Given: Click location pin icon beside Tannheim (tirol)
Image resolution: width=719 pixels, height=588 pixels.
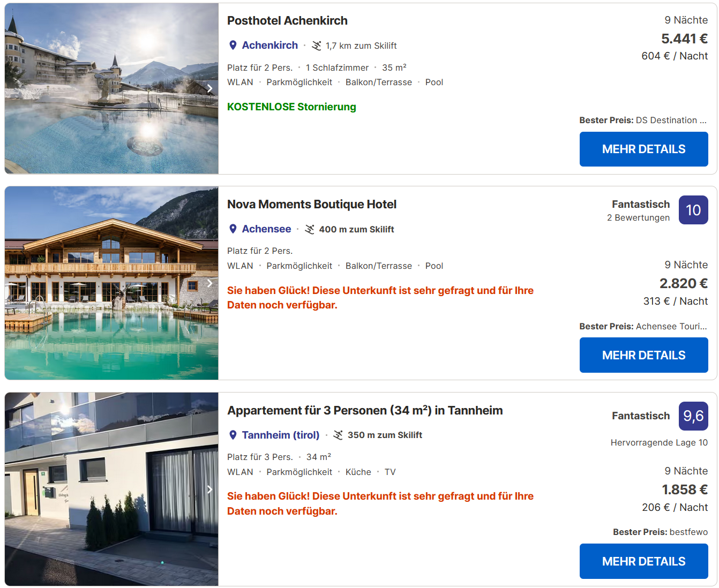Looking at the screenshot, I should (233, 435).
